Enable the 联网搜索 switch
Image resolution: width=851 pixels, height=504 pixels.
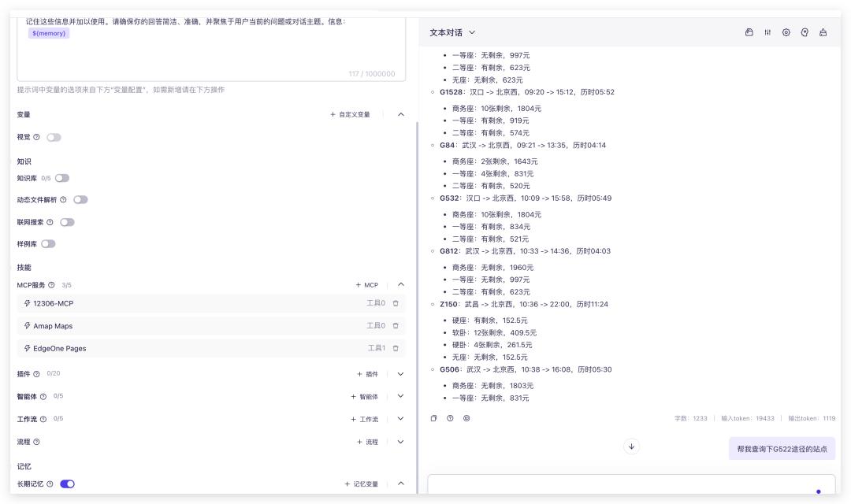pos(69,221)
